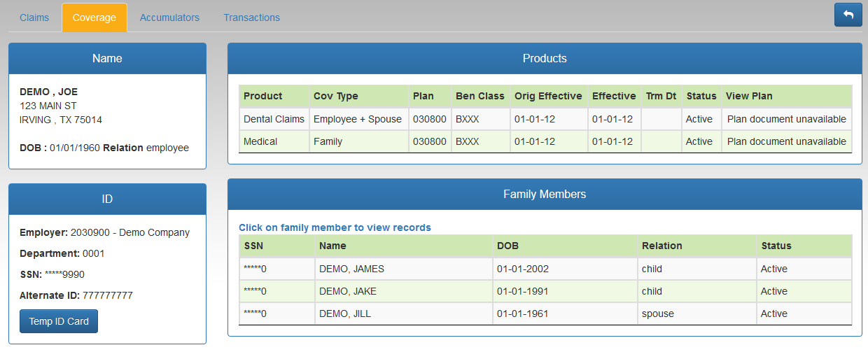Click the Dental Claims product row
This screenshot has width=868, height=352.
pos(545,119)
